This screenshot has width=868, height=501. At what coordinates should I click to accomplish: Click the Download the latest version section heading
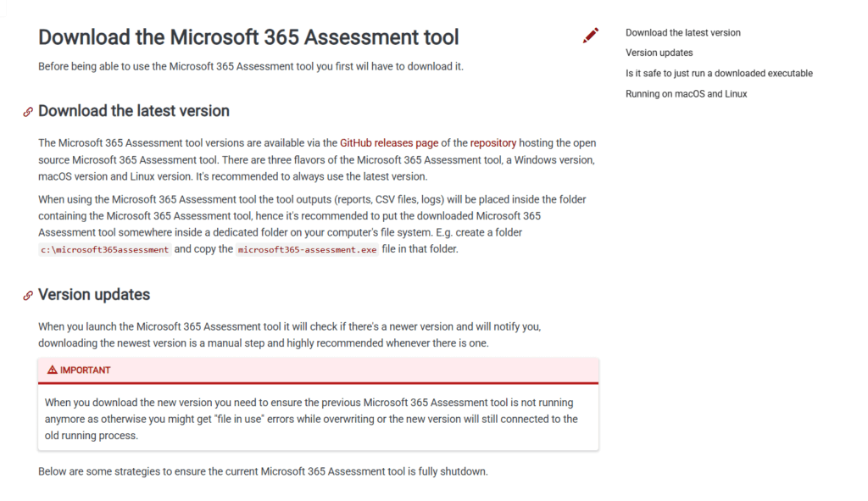point(134,111)
